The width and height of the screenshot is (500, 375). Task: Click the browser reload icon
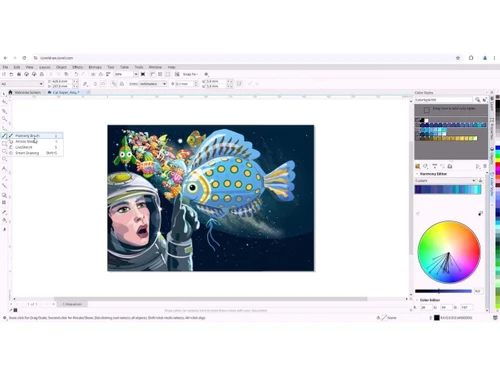24,58
